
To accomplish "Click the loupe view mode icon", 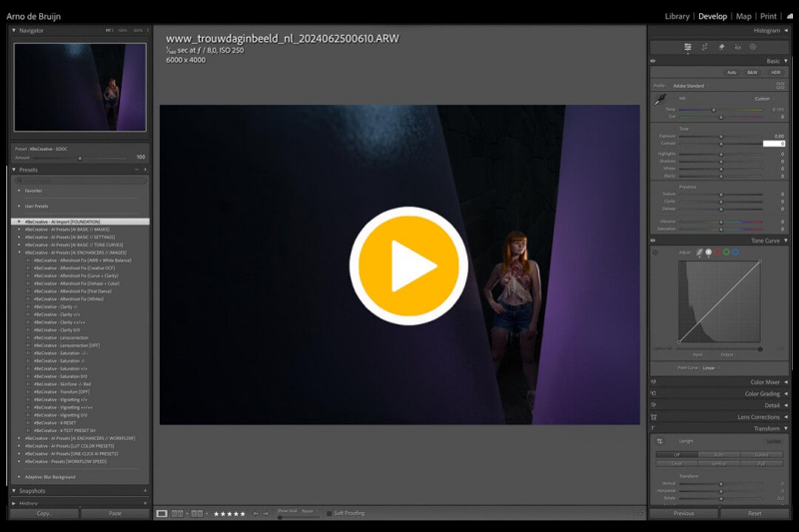I will tap(162, 514).
